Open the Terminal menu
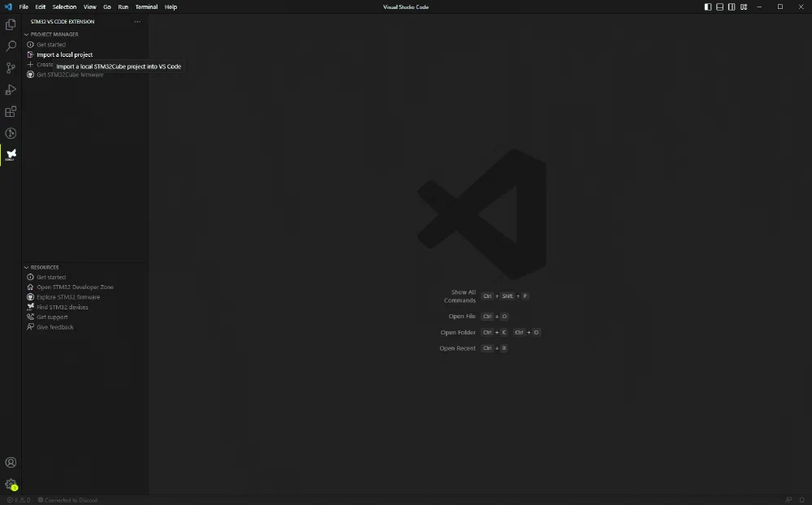 [146, 6]
